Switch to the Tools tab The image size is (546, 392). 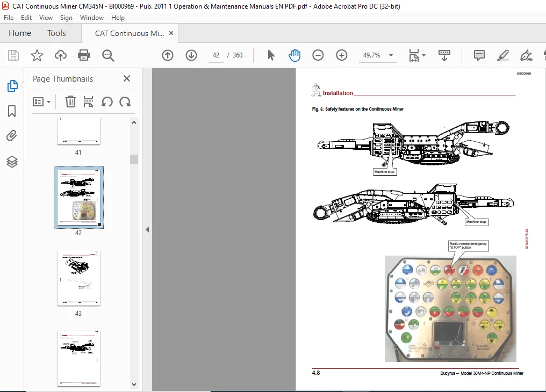pyautogui.click(x=56, y=33)
